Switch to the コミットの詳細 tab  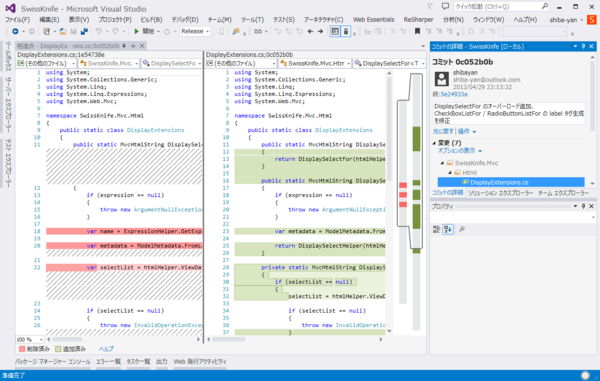tap(447, 193)
